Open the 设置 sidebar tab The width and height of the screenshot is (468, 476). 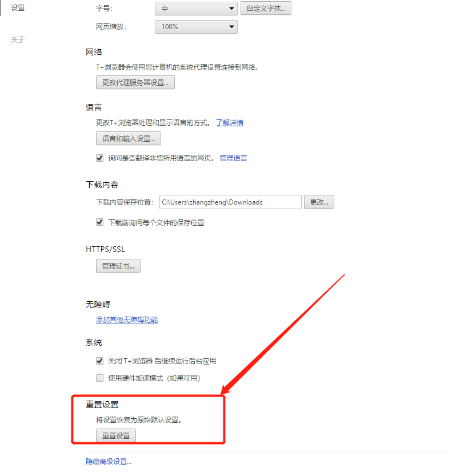[18, 8]
